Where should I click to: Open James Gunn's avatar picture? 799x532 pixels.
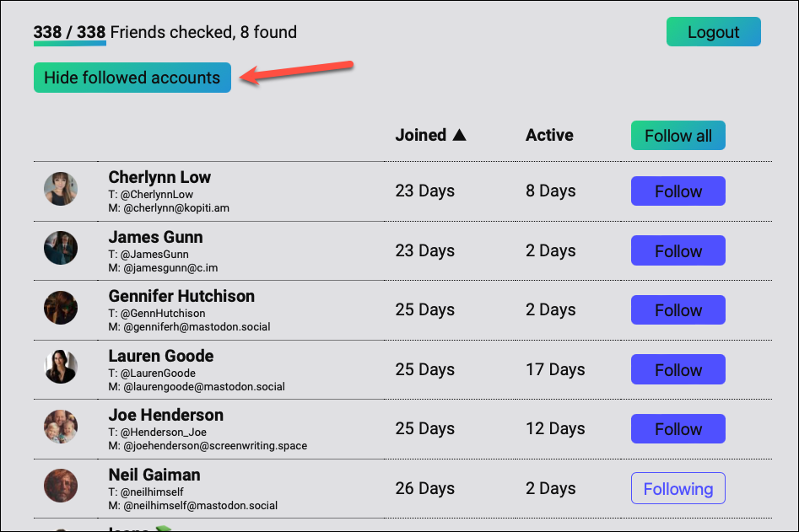[61, 248]
